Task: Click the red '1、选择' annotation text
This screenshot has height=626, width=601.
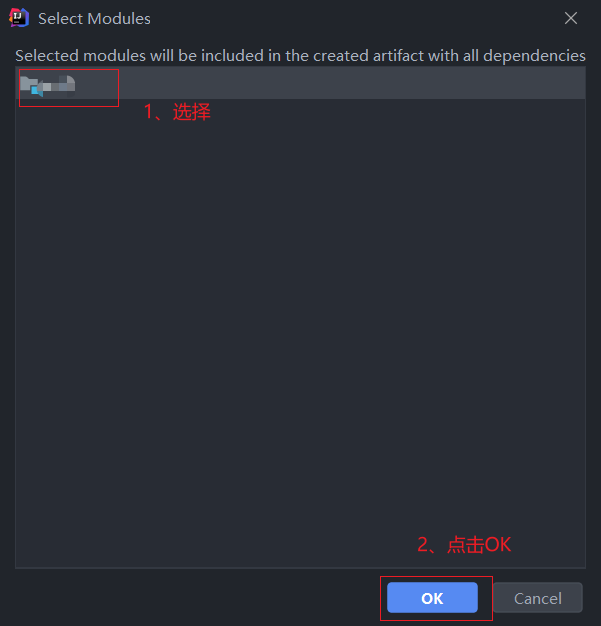Action: [177, 111]
